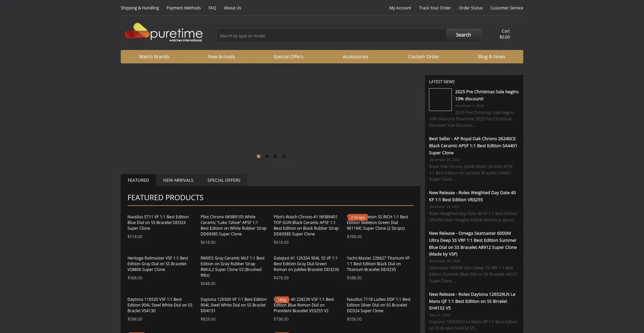Open the Custom Order section
644x333 pixels.
coord(423,56)
